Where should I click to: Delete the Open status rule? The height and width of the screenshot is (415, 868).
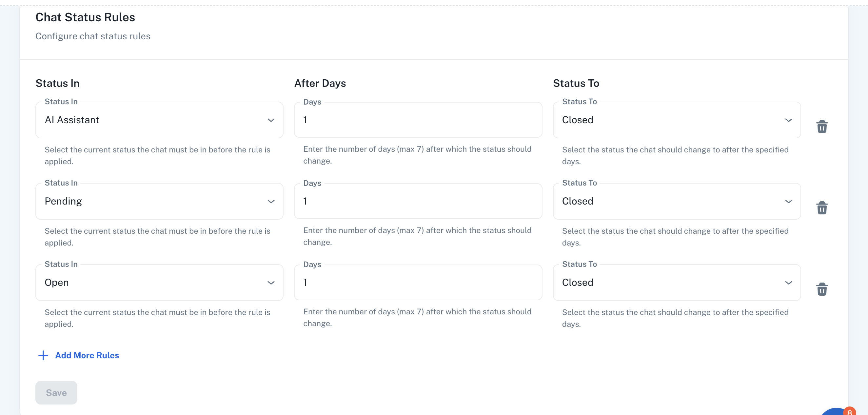822,289
